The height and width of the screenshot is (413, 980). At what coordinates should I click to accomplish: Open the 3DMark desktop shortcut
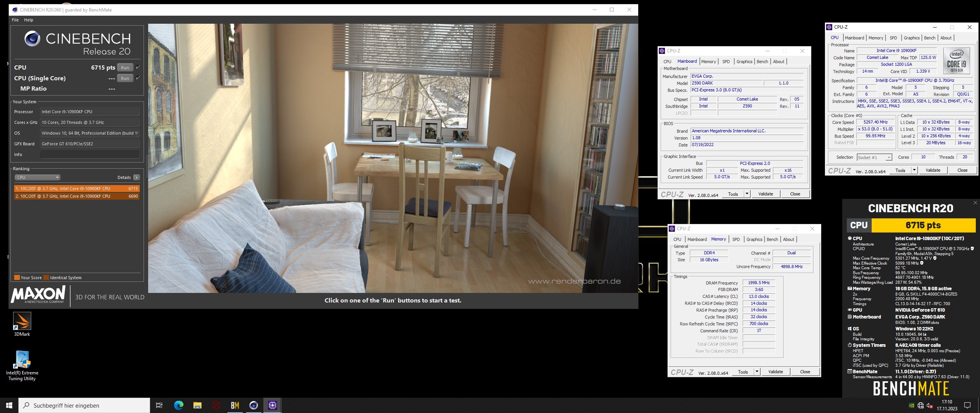[x=22, y=324]
